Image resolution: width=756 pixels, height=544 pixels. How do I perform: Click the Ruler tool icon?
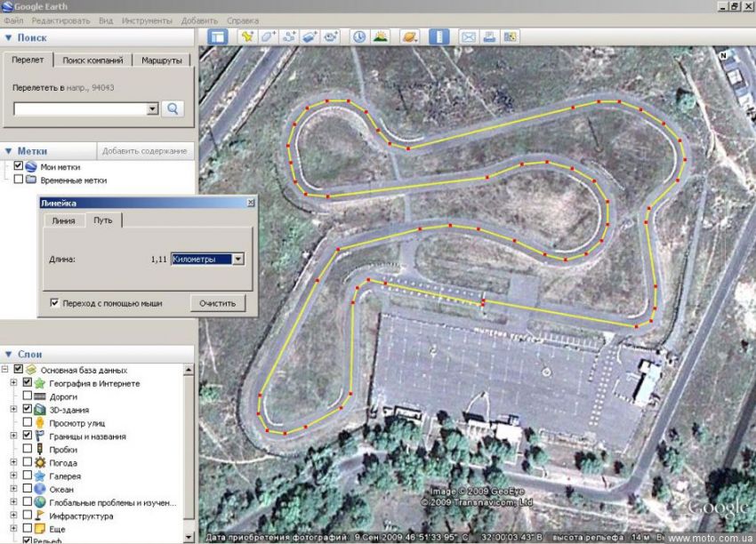439,37
